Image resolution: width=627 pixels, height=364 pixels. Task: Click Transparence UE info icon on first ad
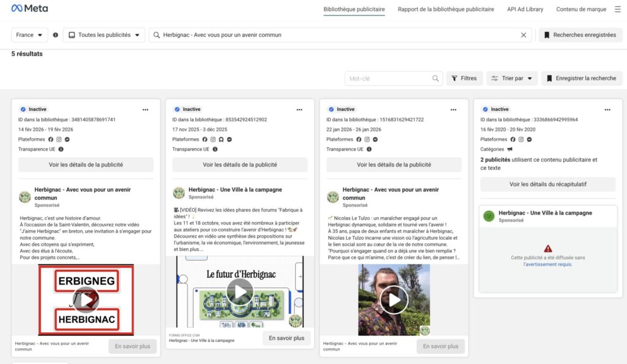pyautogui.click(x=61, y=149)
